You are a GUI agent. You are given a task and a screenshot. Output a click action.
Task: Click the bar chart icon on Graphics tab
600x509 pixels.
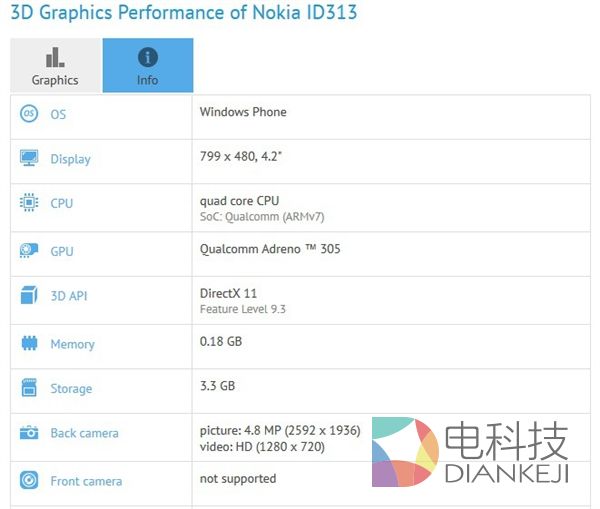coord(55,57)
